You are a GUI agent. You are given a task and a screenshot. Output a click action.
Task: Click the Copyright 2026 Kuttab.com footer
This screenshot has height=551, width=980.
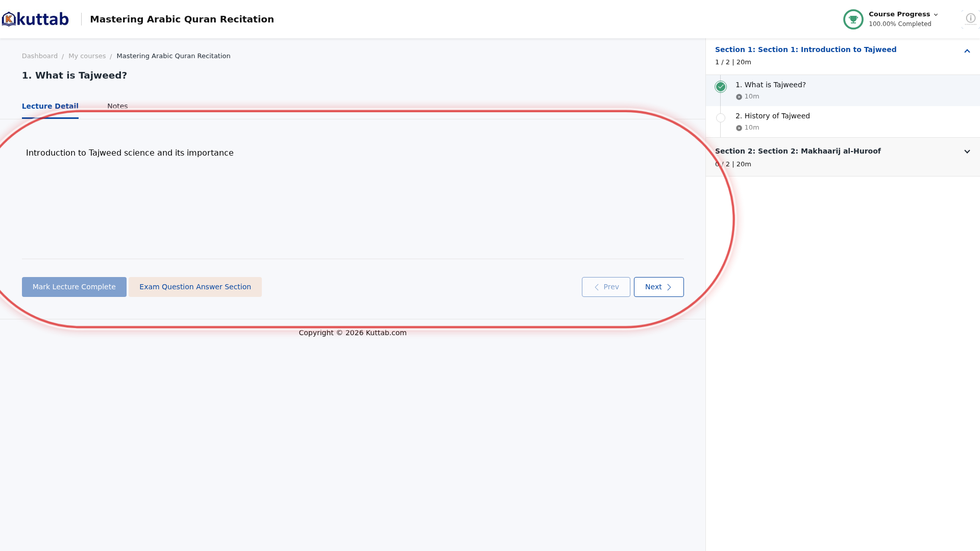(353, 333)
